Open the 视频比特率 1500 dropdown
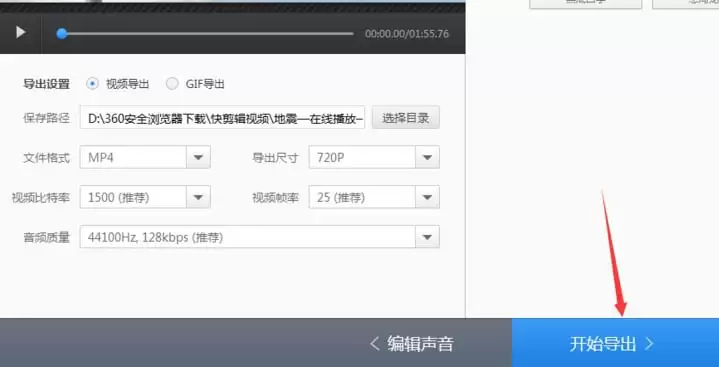Viewport: 719px width, 367px height. tap(145, 197)
